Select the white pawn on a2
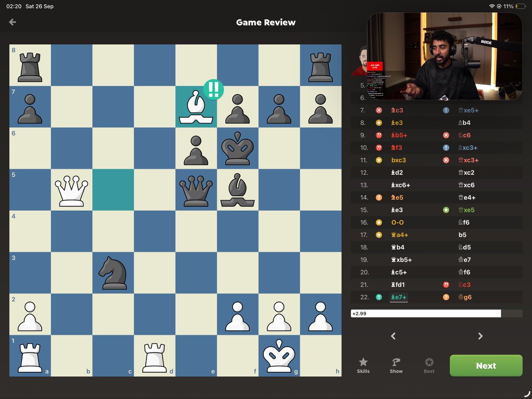This screenshot has height=399, width=532. (30, 317)
